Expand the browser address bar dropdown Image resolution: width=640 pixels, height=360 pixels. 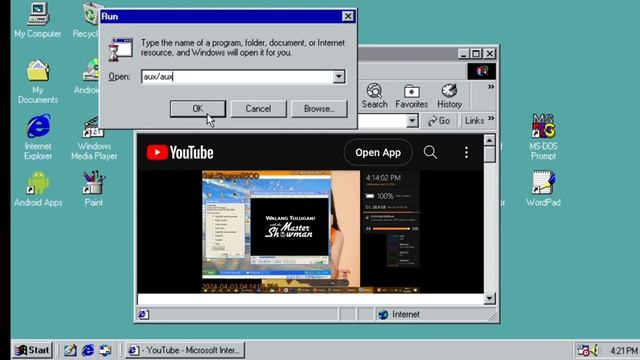(412, 121)
